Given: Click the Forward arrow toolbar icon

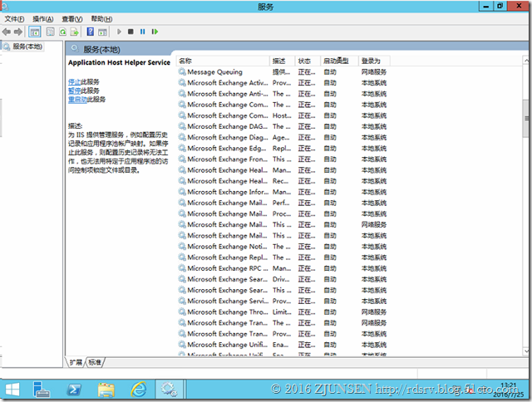Looking at the screenshot, I should click(x=18, y=32).
